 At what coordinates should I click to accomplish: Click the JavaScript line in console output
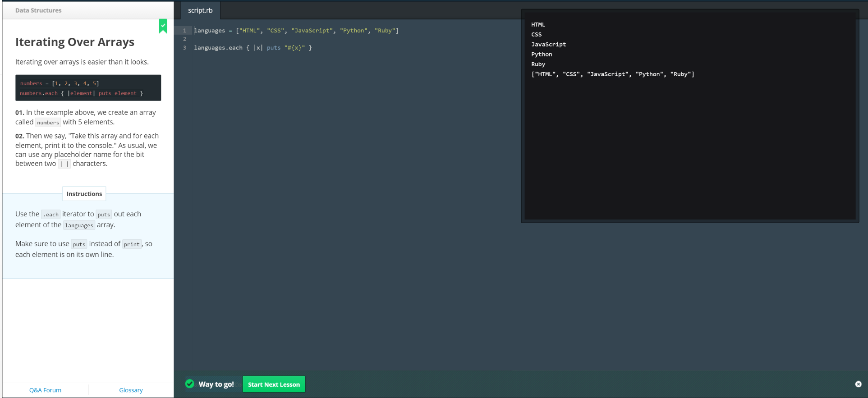(x=548, y=44)
